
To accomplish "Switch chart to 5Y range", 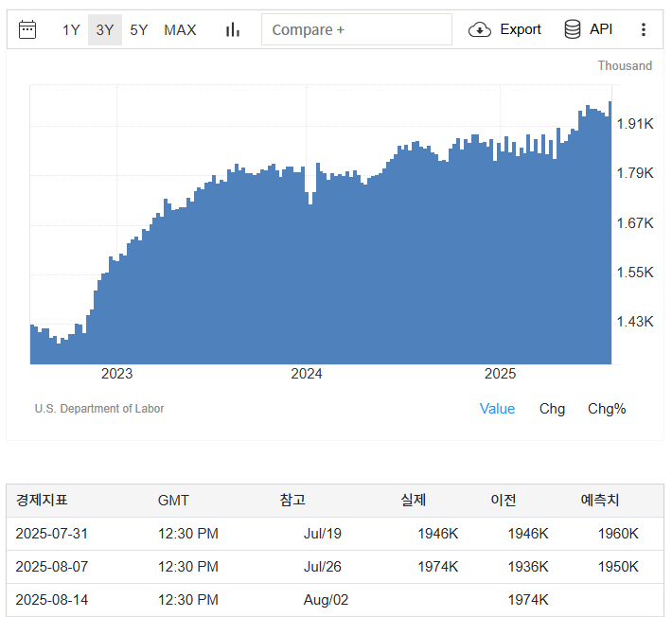I will 138,29.
